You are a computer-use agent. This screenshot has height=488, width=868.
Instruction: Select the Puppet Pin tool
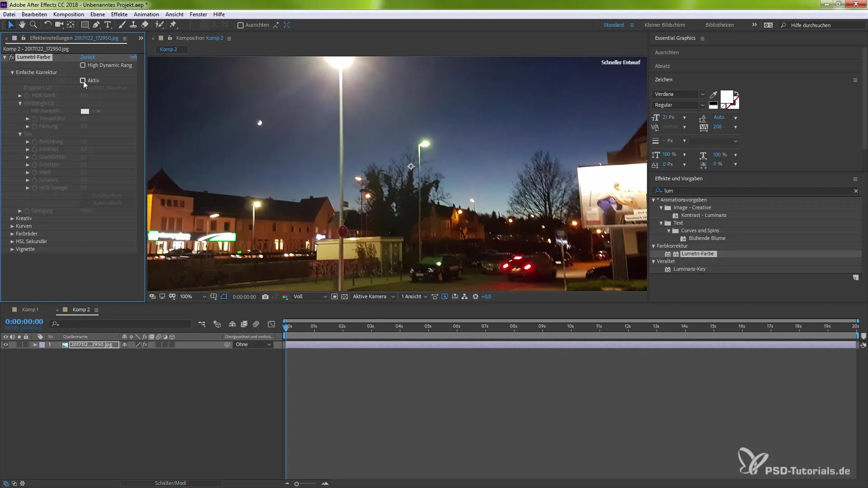tap(173, 25)
